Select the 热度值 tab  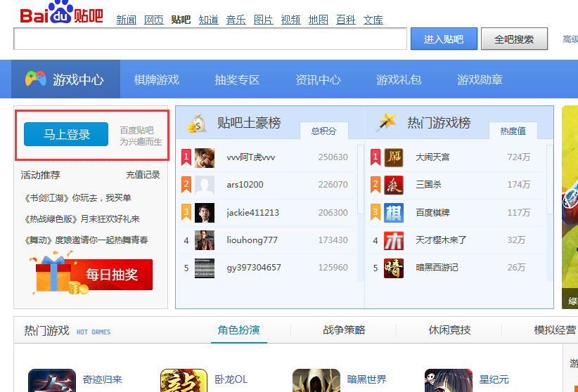click(513, 131)
